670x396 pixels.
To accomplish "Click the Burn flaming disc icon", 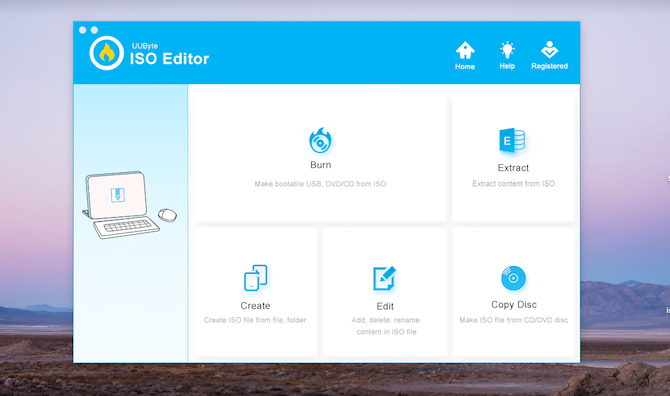I will pyautogui.click(x=320, y=140).
